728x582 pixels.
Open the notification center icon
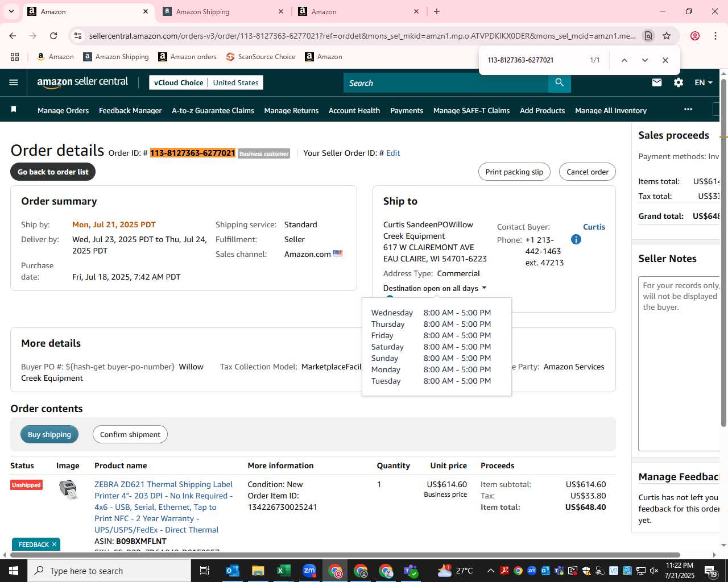point(711,571)
